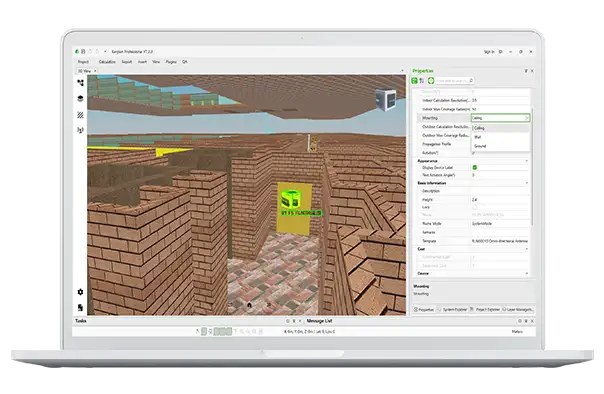This screenshot has height=394, width=604.
Task: Click the alphabetical sort icon in Properties
Action: [422, 80]
